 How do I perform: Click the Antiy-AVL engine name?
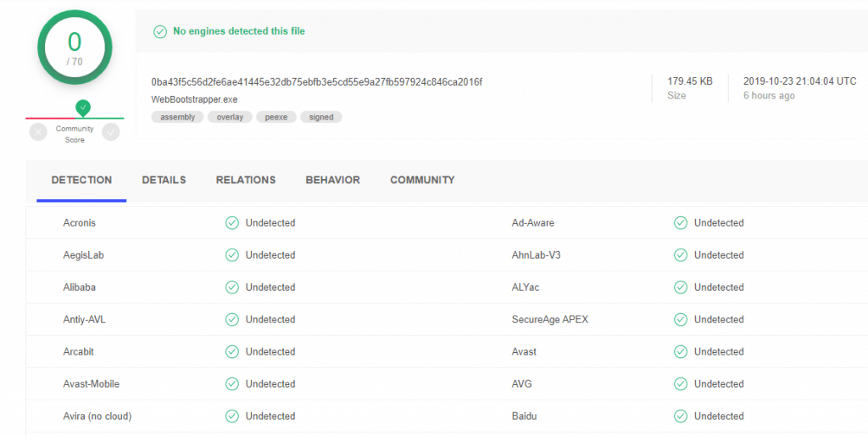click(x=84, y=319)
